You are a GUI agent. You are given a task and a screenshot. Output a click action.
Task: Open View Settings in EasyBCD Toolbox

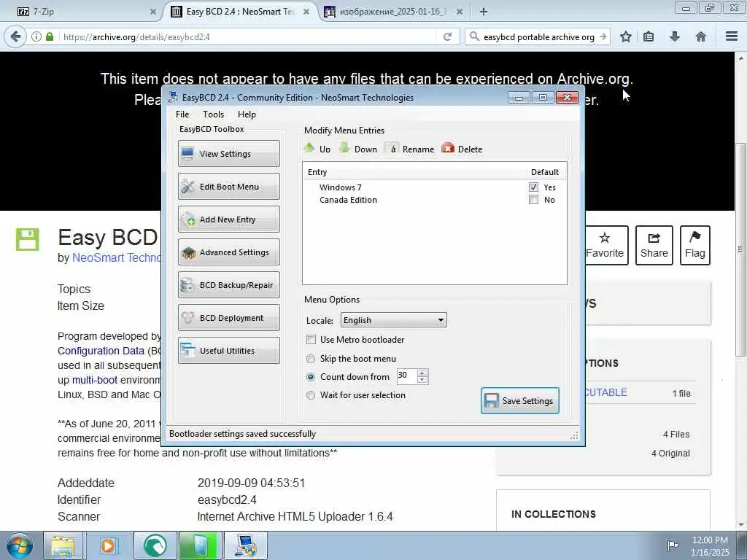click(228, 153)
